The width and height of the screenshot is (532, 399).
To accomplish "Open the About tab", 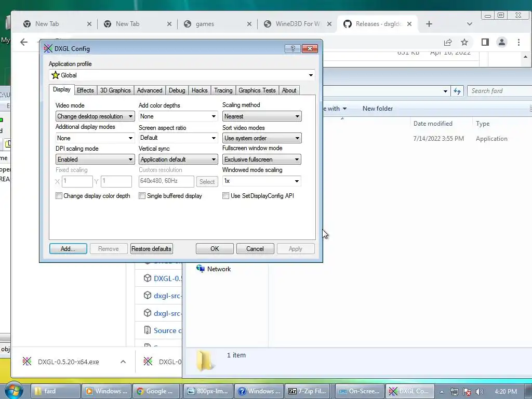I will coord(289,90).
